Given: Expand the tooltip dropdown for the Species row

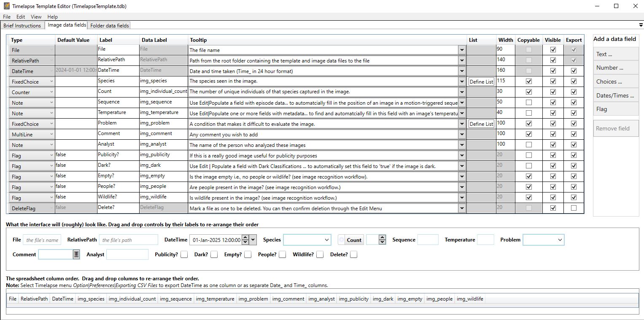Looking at the screenshot, I should click(x=462, y=81).
